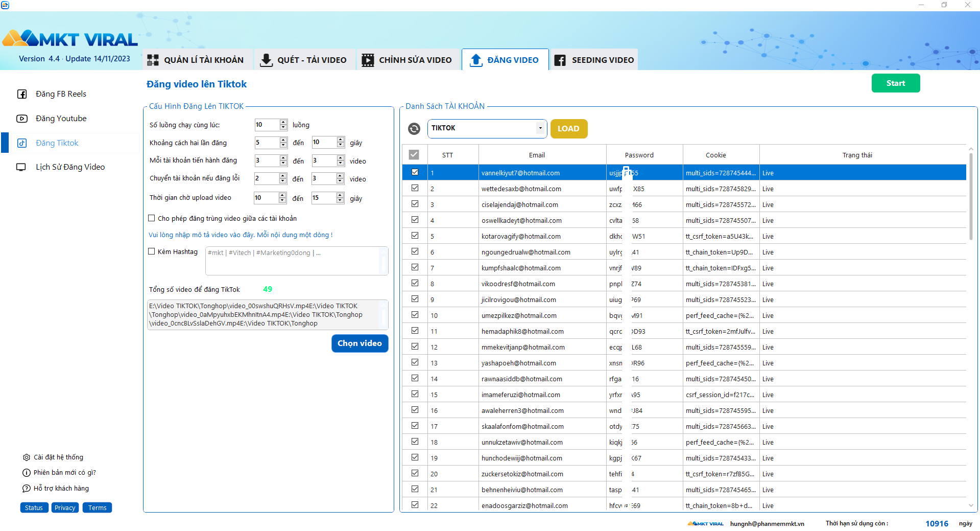980x531 pixels.
Task: Select row with zuckersetokiz@hotmail.com
Action: [x=684, y=474]
